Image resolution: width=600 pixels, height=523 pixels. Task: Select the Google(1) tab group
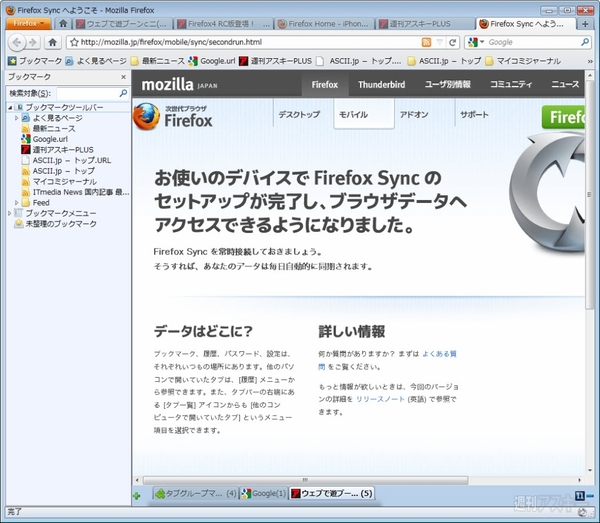[x=264, y=494]
